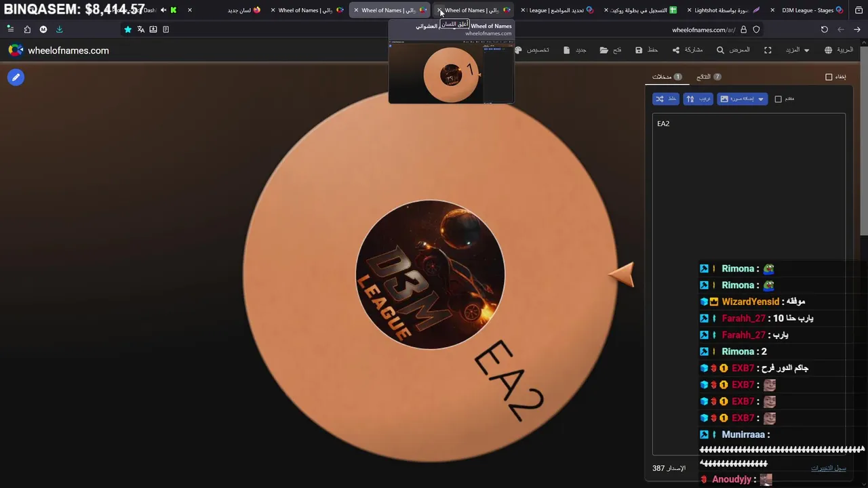
Task: Click the round M extension icon
Action: [43, 29]
